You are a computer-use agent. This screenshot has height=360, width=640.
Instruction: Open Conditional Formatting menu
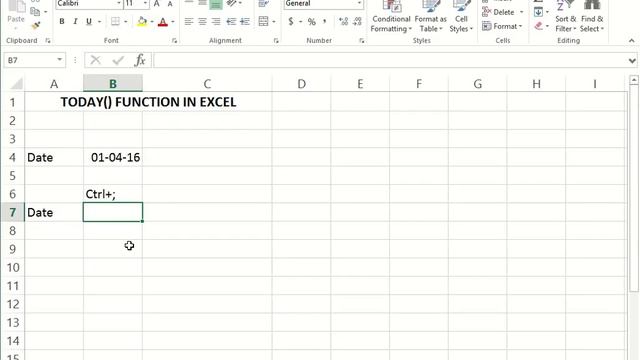coord(391,17)
